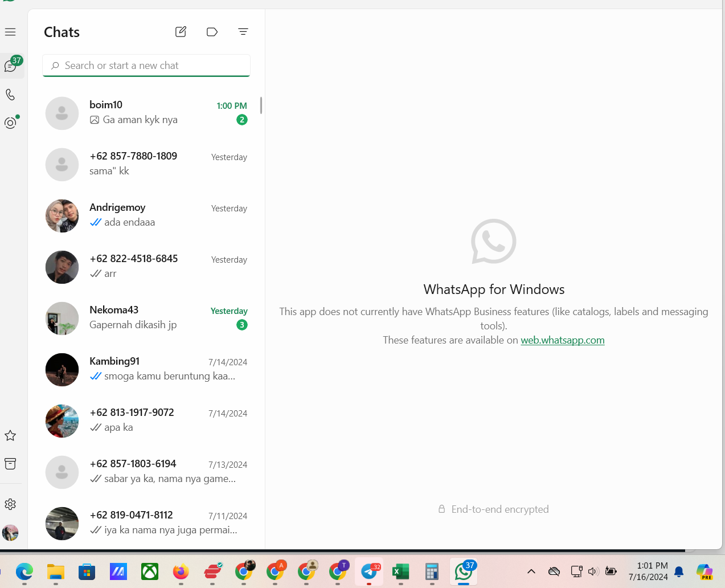Open chat with +62 813-1917-9072
Image resolution: width=725 pixels, height=588 pixels.
146,420
